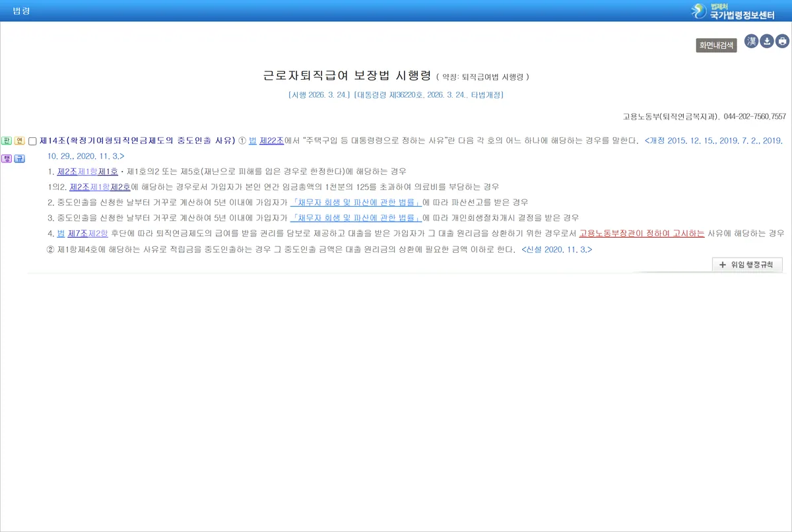Open the 제1호 link in item 1
This screenshot has height=532, width=792.
pyautogui.click(x=108, y=172)
